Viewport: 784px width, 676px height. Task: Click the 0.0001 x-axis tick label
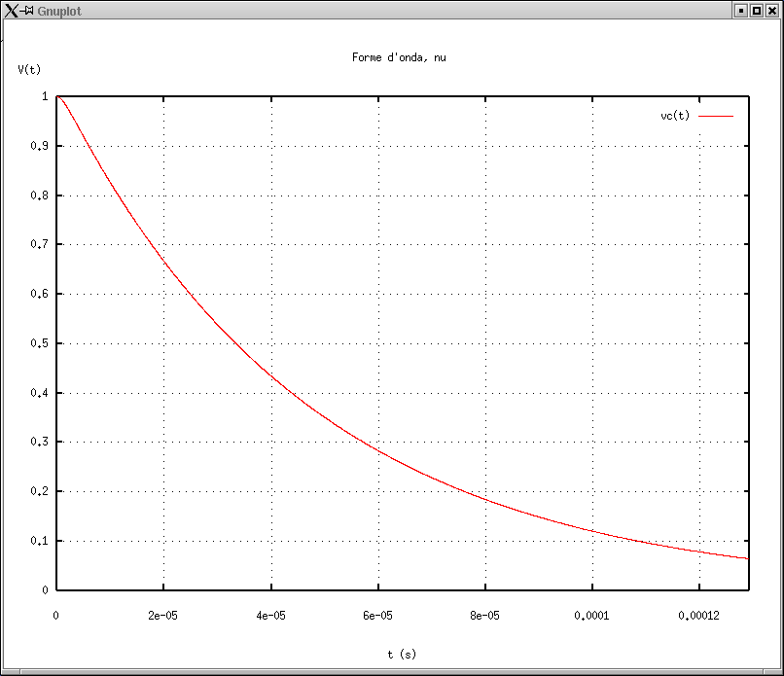591,615
